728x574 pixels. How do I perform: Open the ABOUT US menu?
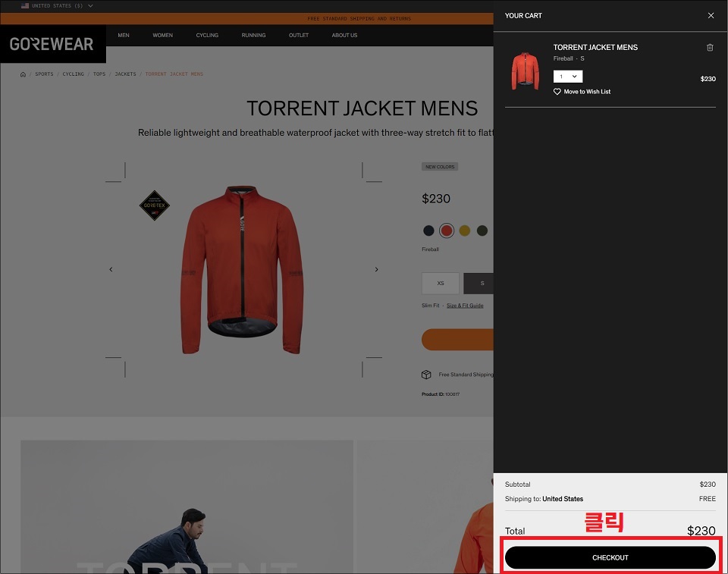[344, 36]
